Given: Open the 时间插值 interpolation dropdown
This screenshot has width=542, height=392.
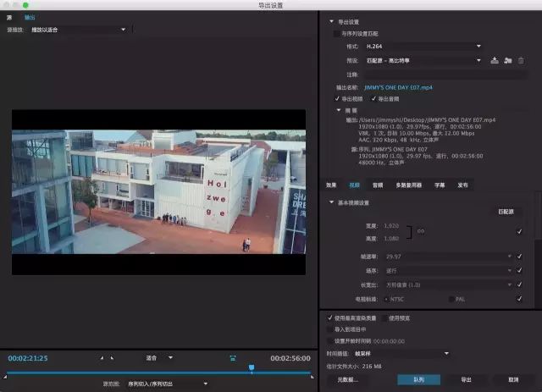Looking at the screenshot, I should (x=401, y=353).
